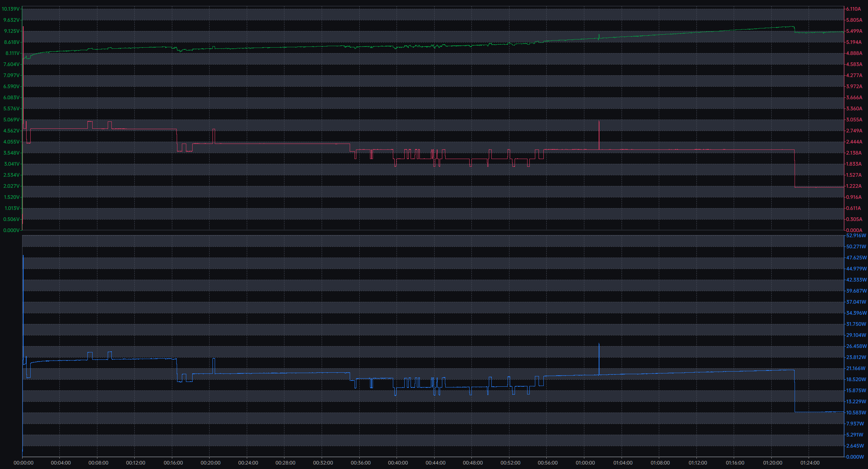This screenshot has width=868, height=469.
Task: Click the 10.139V voltage axis maximum label
Action: point(10,9)
